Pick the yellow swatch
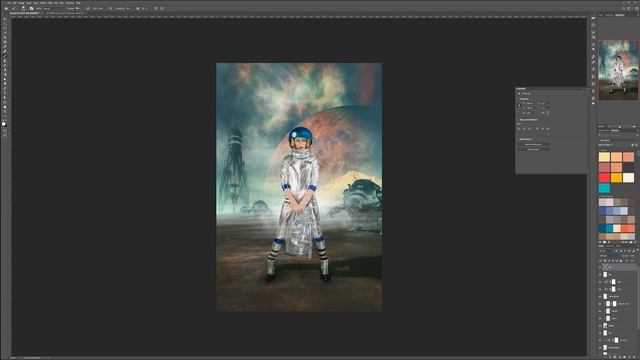 point(604,157)
